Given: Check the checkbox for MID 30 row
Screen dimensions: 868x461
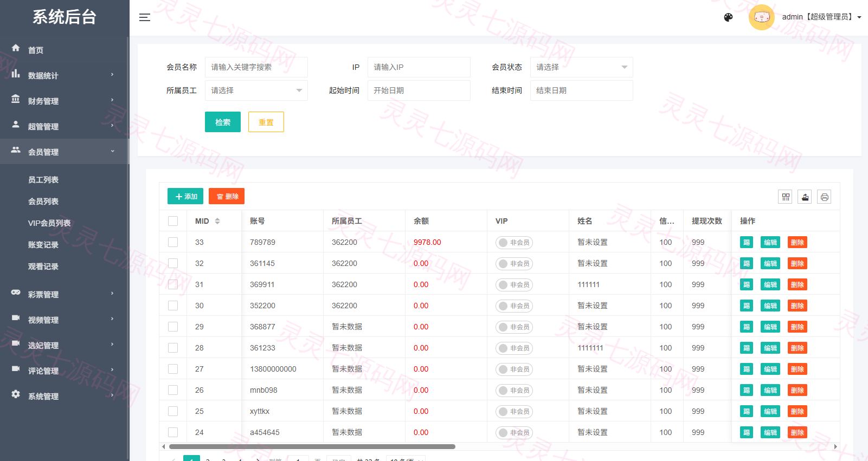Looking at the screenshot, I should 173,306.
